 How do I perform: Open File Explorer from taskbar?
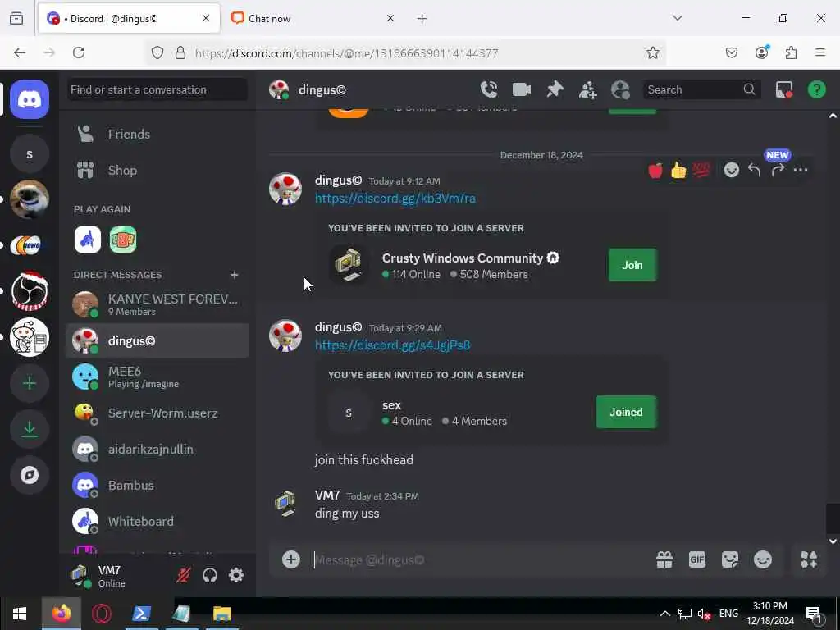pos(221,614)
